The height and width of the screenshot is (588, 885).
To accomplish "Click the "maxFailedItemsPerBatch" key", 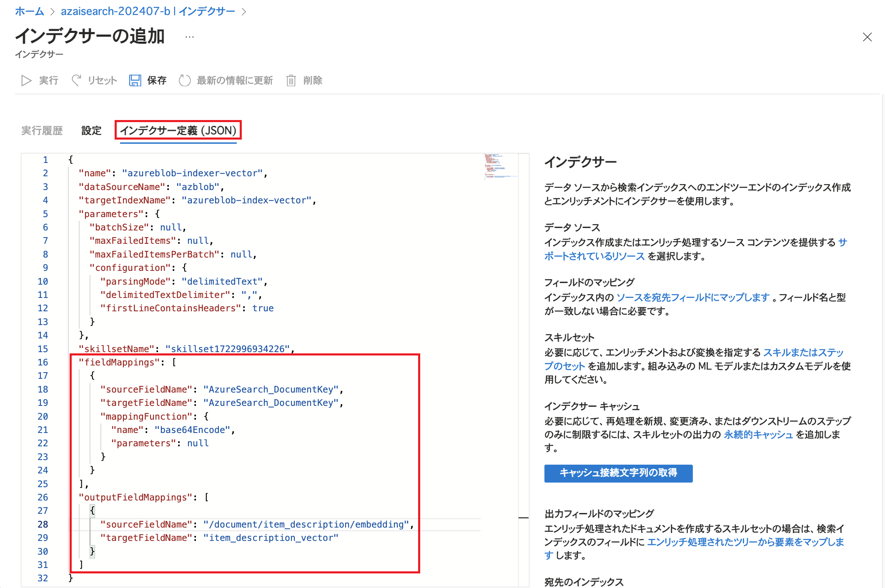I will point(154,255).
